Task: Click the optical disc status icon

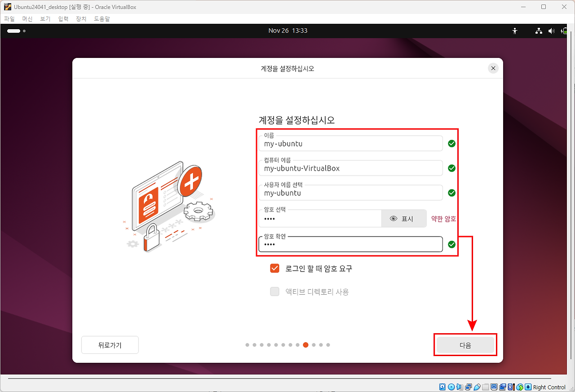Action: [451, 387]
